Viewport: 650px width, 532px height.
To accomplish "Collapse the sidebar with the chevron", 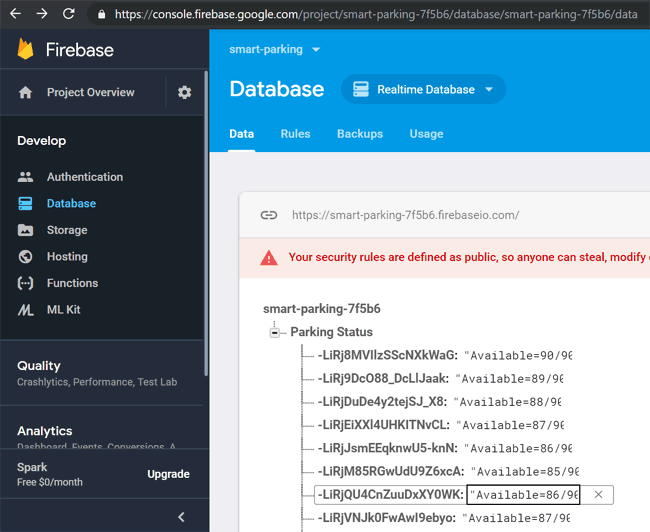I will [x=181, y=517].
